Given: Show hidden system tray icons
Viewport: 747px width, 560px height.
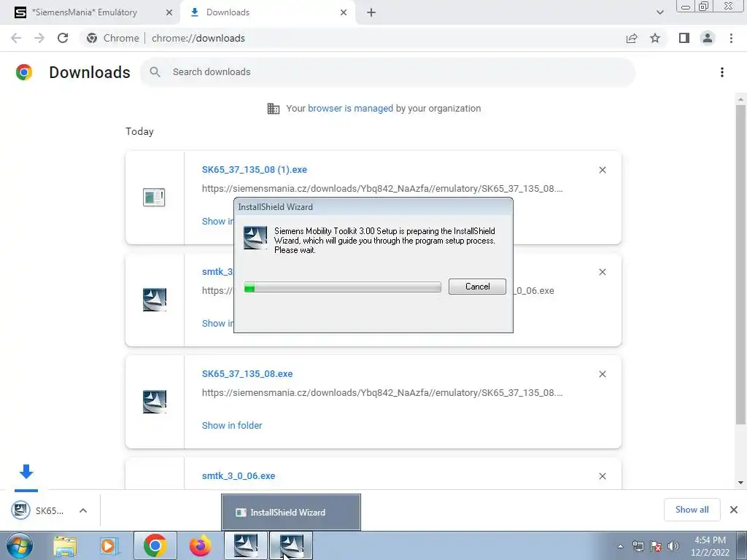Looking at the screenshot, I should pyautogui.click(x=620, y=546).
